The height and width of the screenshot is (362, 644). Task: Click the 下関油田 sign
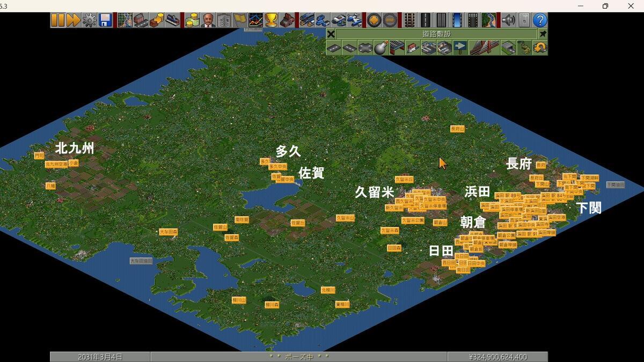click(x=616, y=184)
